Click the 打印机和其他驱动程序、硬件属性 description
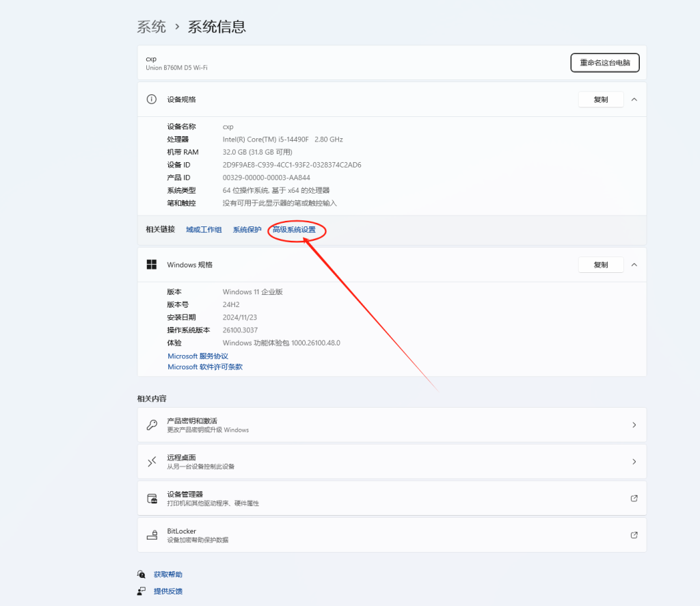Screen dimensions: 700x606 pos(213,503)
